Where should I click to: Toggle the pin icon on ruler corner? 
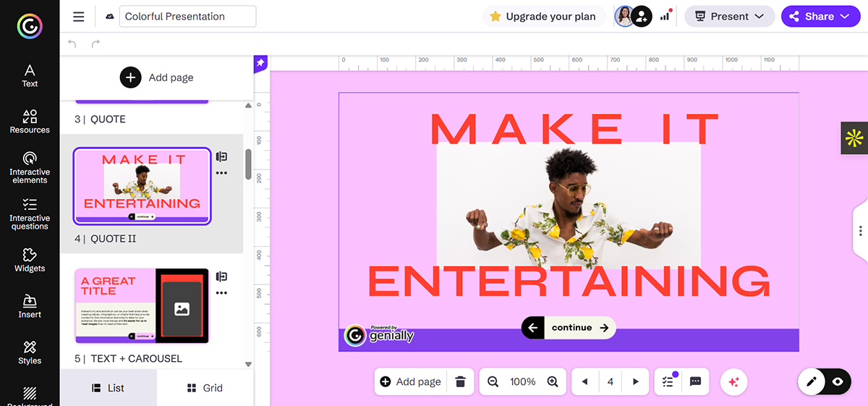pyautogui.click(x=260, y=64)
